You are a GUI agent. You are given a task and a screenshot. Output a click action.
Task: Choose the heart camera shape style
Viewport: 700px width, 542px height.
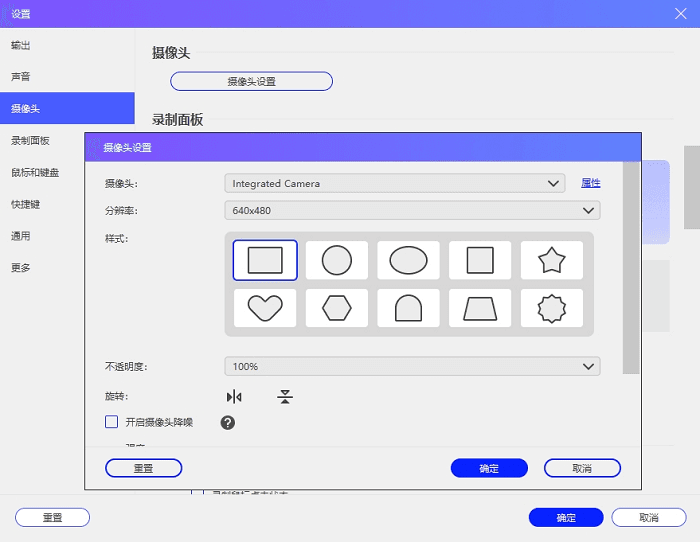coord(265,308)
